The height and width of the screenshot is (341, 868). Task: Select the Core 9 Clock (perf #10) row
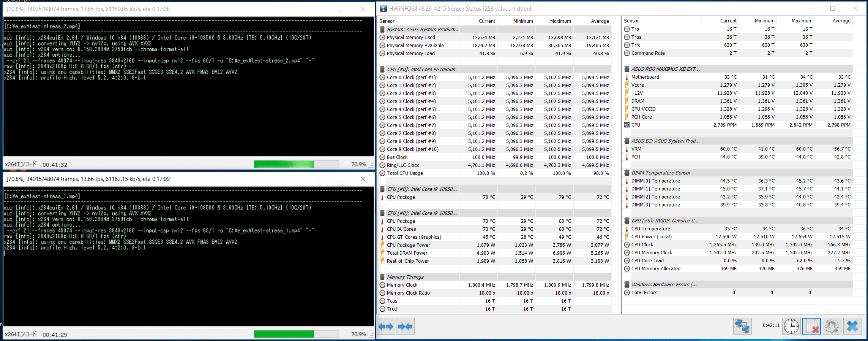pos(495,149)
